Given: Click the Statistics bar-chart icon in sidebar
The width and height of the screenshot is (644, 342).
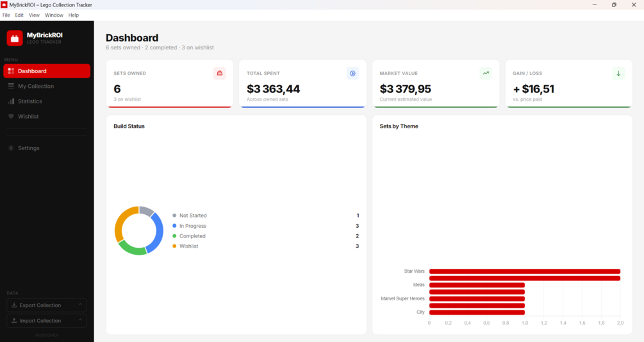Looking at the screenshot, I should pos(11,101).
